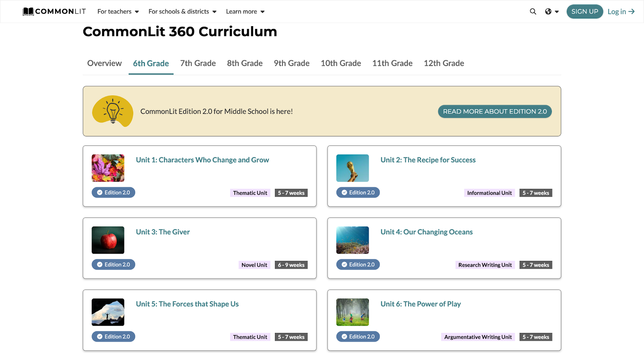This screenshot has height=353, width=644.
Task: Open Unit 1: Characters Who Change and Grow
Action: pos(202,160)
